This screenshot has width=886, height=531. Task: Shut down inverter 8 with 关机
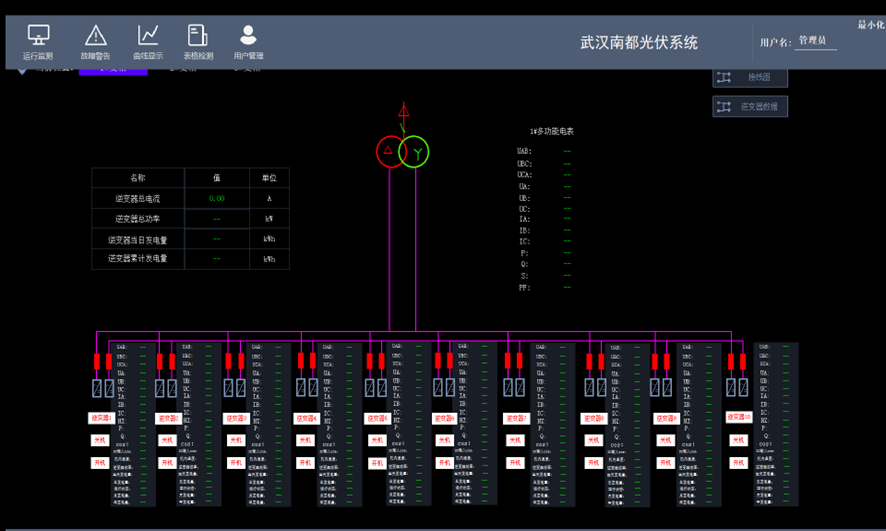pyautogui.click(x=593, y=440)
